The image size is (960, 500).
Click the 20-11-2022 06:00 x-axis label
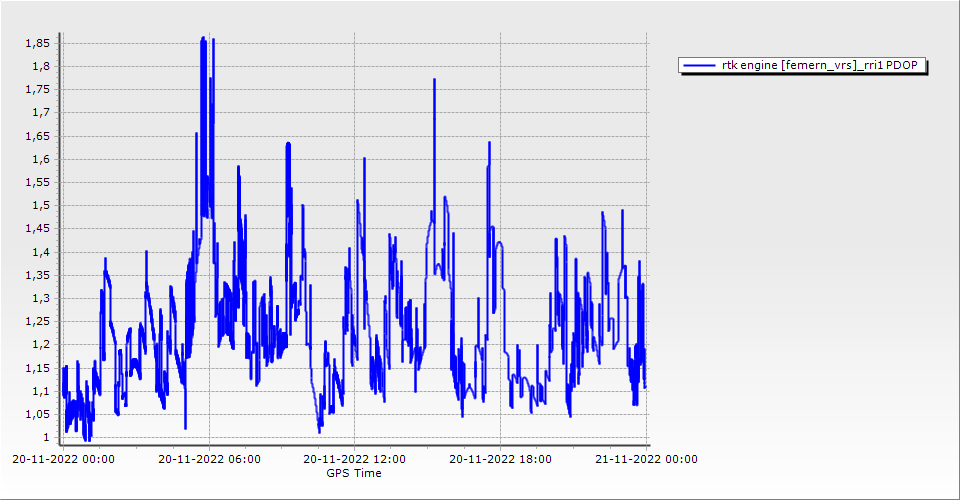pyautogui.click(x=210, y=460)
